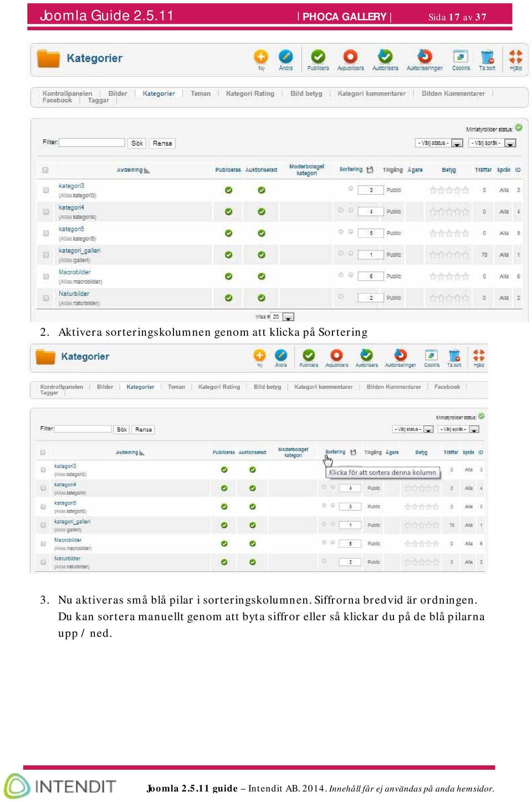The width and height of the screenshot is (532, 802).
Task: Click save-order icon beside Sortering, lower screenshot
Action: [353, 452]
